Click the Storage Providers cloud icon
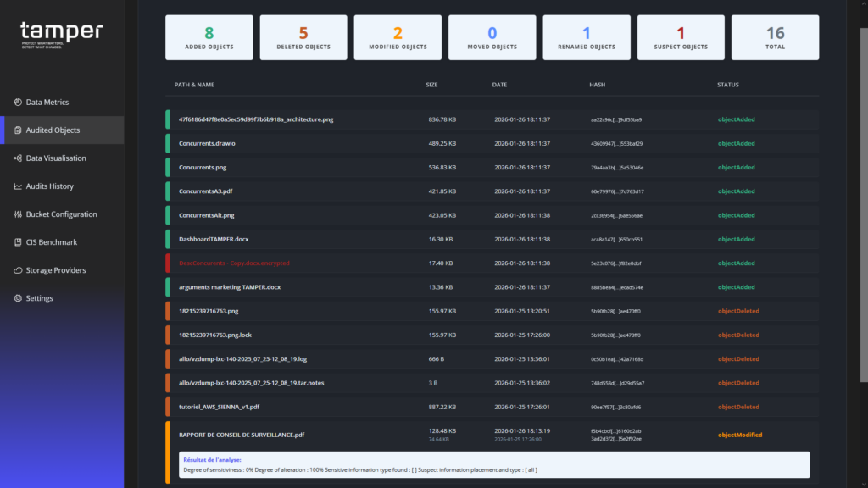Image resolution: width=868 pixels, height=488 pixels. click(18, 270)
